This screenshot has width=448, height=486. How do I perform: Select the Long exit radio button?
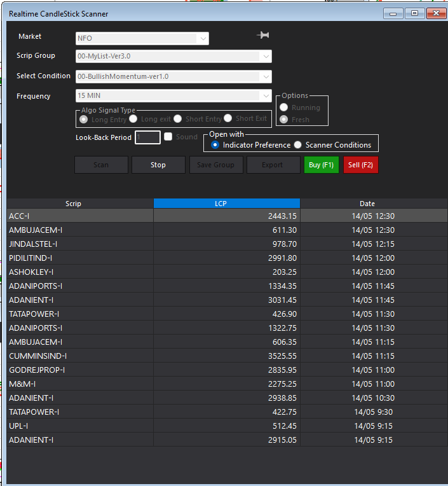pos(133,119)
